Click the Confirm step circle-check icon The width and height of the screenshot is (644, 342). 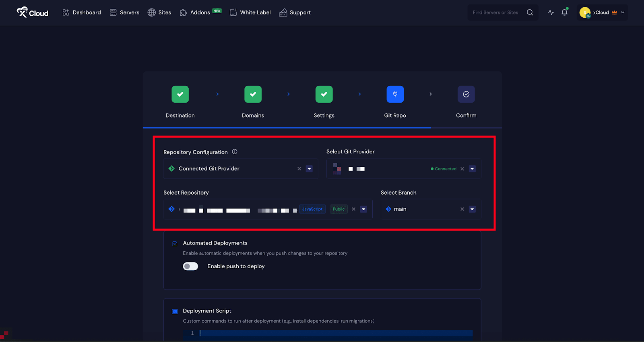[466, 94]
